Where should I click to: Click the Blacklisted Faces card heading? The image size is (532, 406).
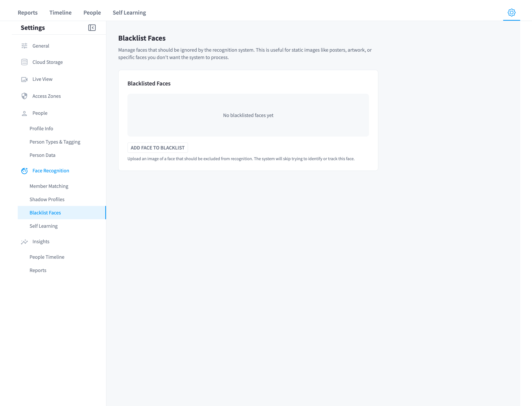coord(149,84)
